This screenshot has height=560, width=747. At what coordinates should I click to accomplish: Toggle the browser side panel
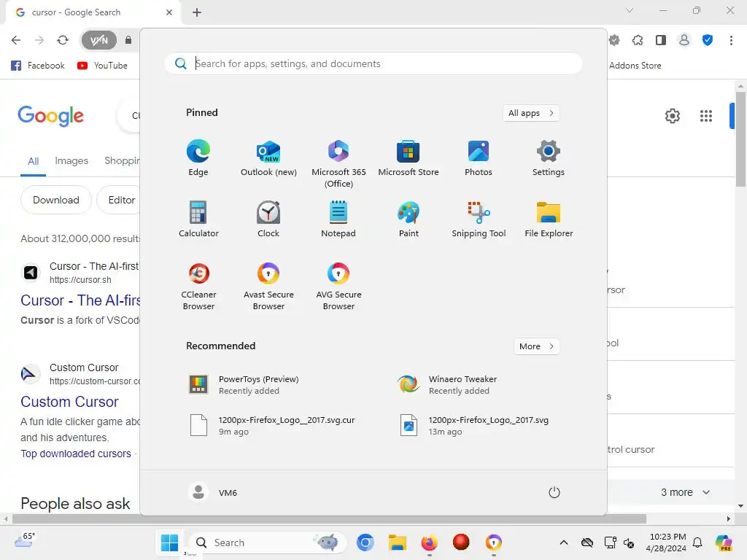[x=661, y=41]
